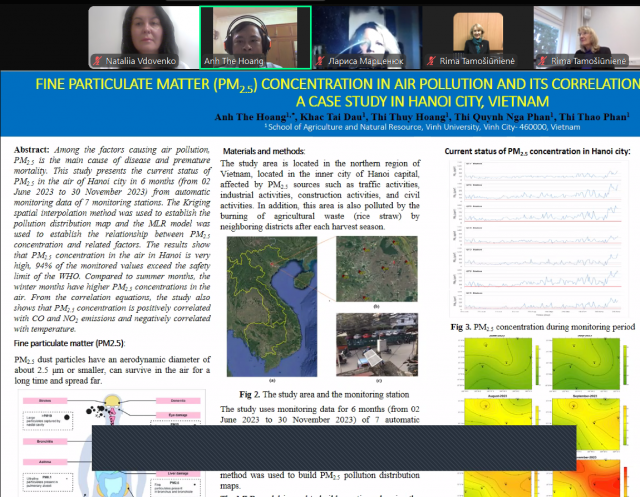The width and height of the screenshot is (640, 497).
Task: Select Лариса Марценюк's video thumbnail
Action: point(367,37)
